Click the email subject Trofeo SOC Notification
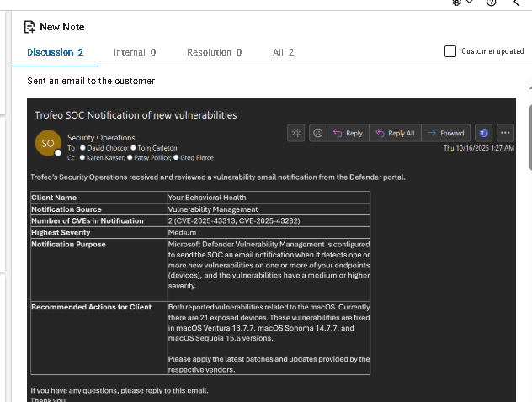The width and height of the screenshot is (532, 402). tap(136, 115)
